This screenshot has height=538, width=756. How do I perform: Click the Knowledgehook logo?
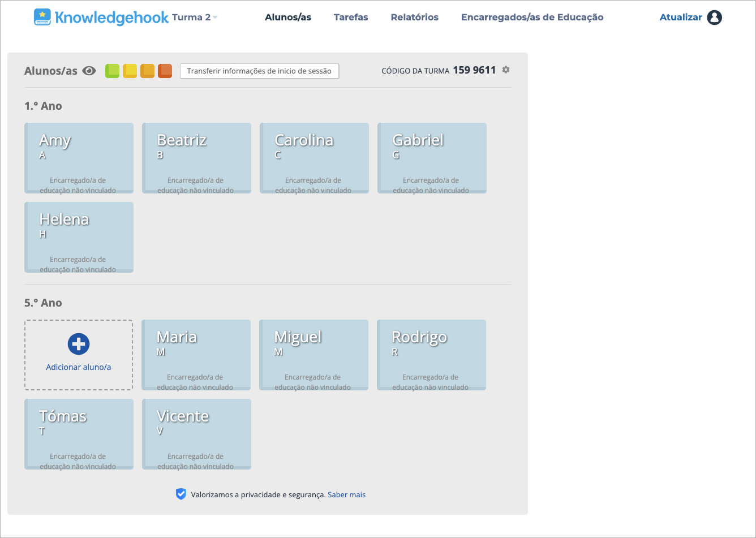[101, 17]
